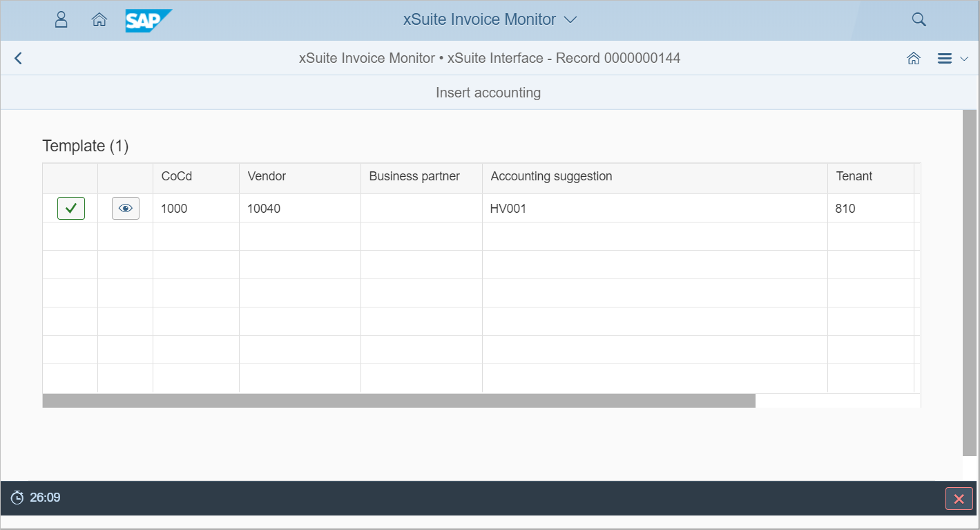The image size is (980, 530).
Task: Expand the chevron next to hamburger menu
Action: [964, 59]
